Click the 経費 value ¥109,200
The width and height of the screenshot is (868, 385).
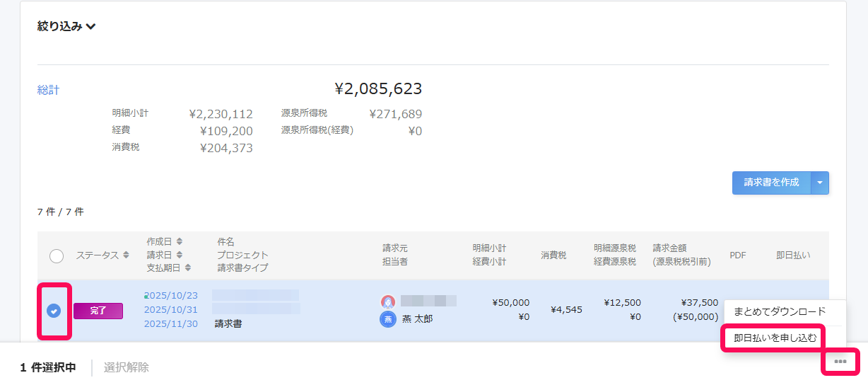[226, 131]
